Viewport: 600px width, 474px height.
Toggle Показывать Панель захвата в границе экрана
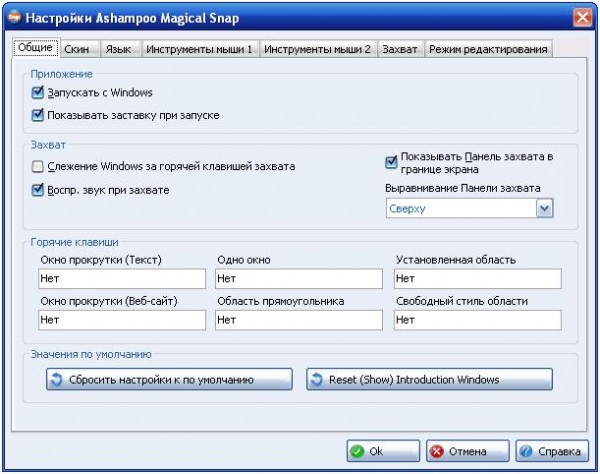[391, 162]
